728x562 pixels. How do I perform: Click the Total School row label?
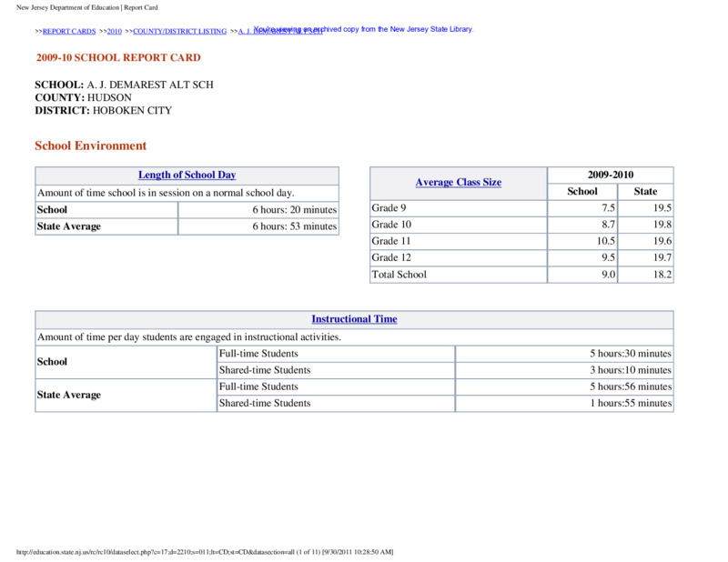(399, 275)
